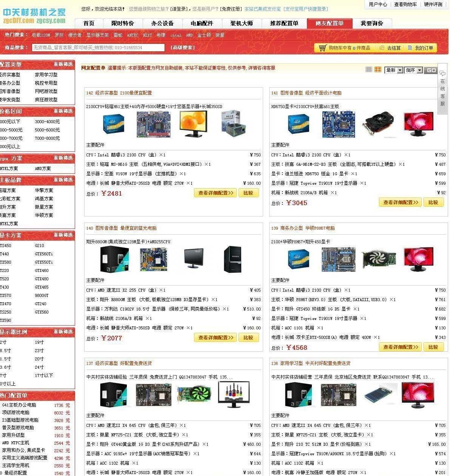Select 9800GT graphics card filter
This screenshot has height=476, width=450.
[x=42, y=295]
